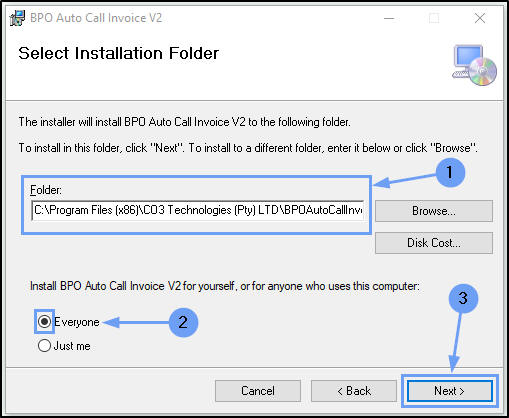Click the blue annotation circle numbered 1
509x418 pixels.
point(450,172)
